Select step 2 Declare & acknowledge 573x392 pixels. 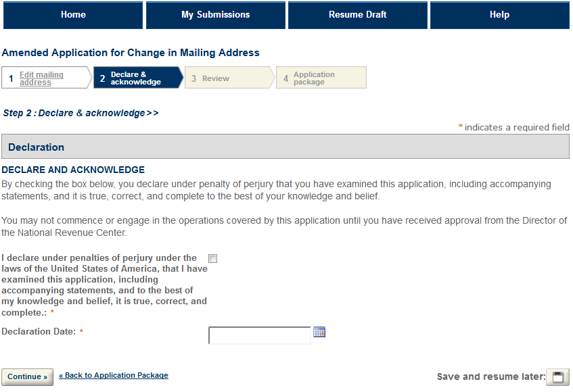135,78
